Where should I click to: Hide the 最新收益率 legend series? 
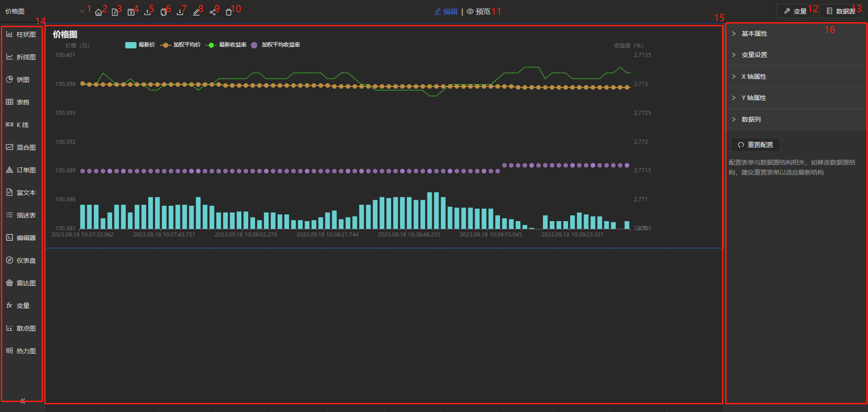pyautogui.click(x=226, y=45)
